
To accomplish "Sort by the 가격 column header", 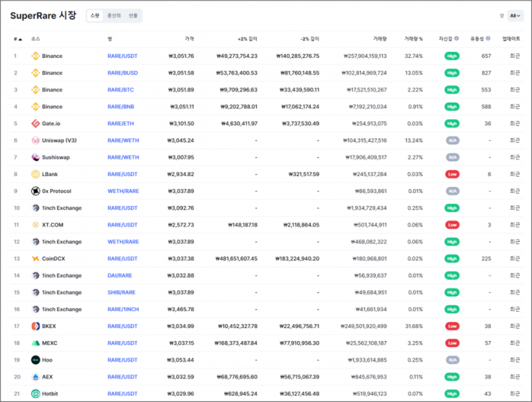I will click(190, 39).
